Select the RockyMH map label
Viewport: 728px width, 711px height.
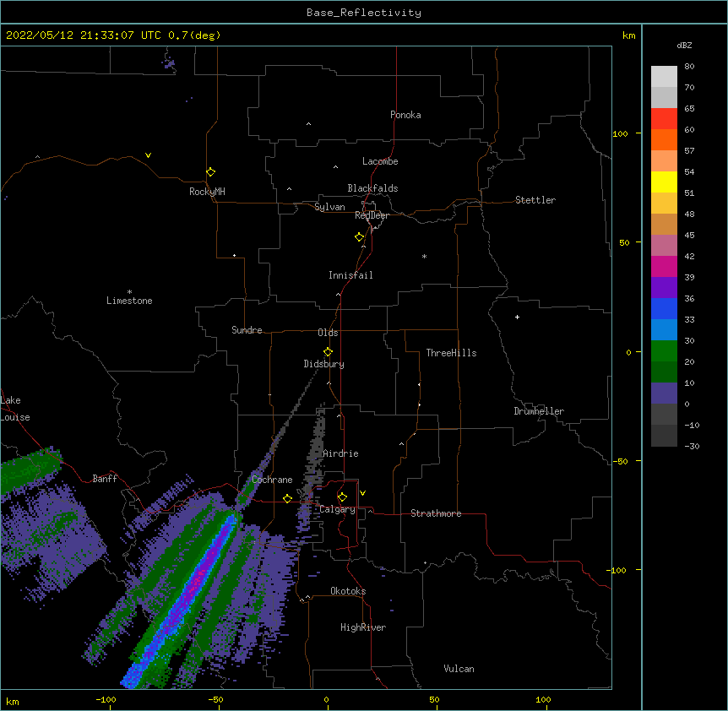207,192
